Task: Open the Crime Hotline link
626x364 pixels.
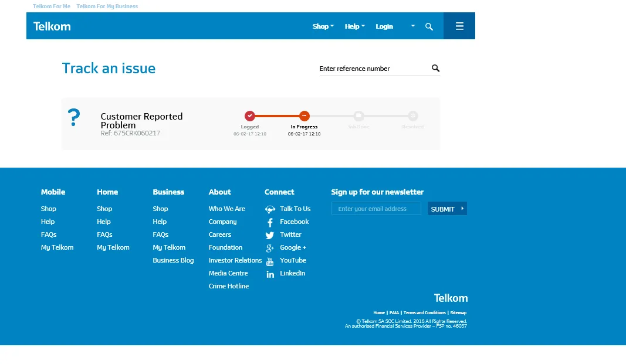Action: pyautogui.click(x=228, y=286)
